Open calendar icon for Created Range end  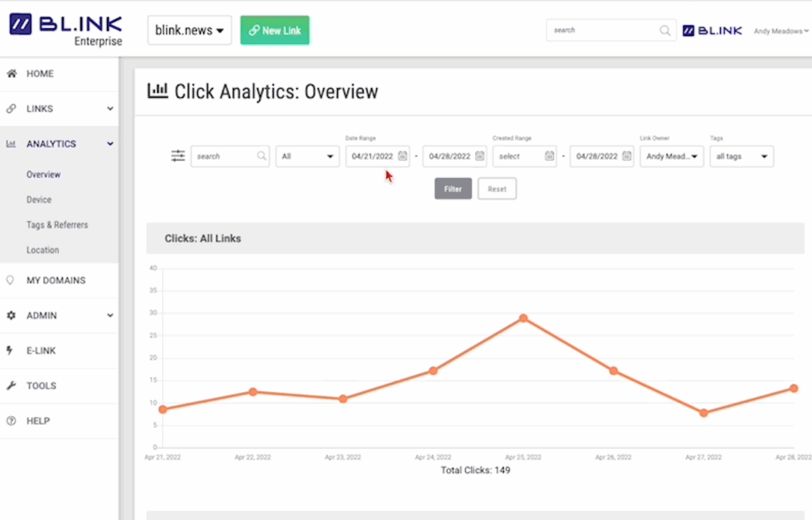[x=627, y=156]
